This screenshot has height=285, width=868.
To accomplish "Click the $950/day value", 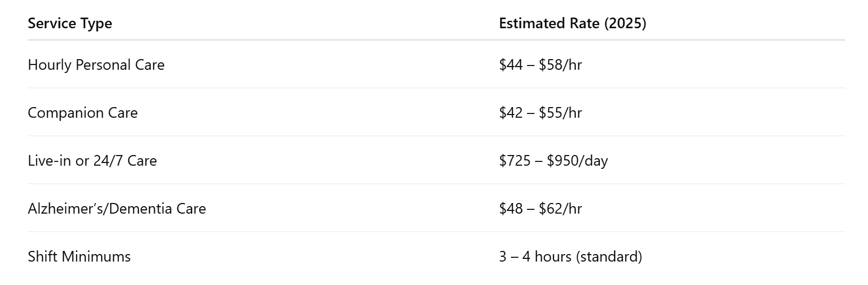I will pyautogui.click(x=577, y=160).
